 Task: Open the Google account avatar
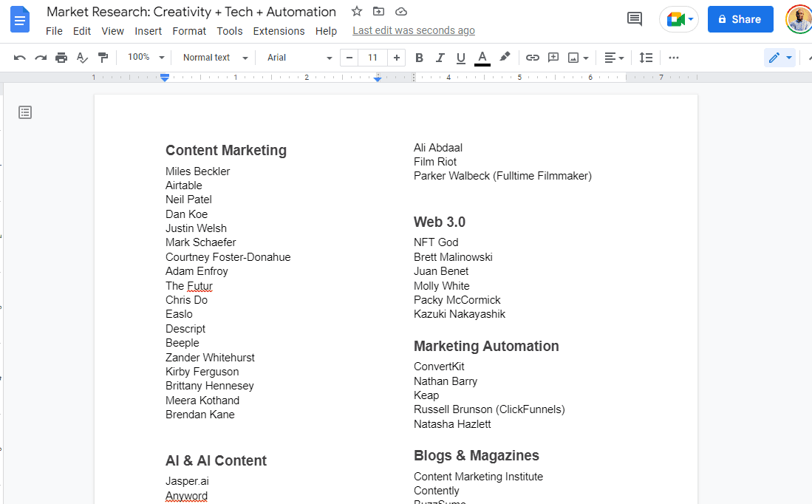point(799,19)
